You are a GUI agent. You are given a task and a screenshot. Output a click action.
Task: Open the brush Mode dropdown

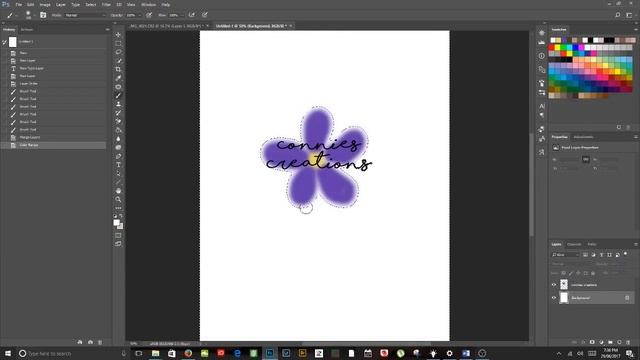[x=85, y=15]
